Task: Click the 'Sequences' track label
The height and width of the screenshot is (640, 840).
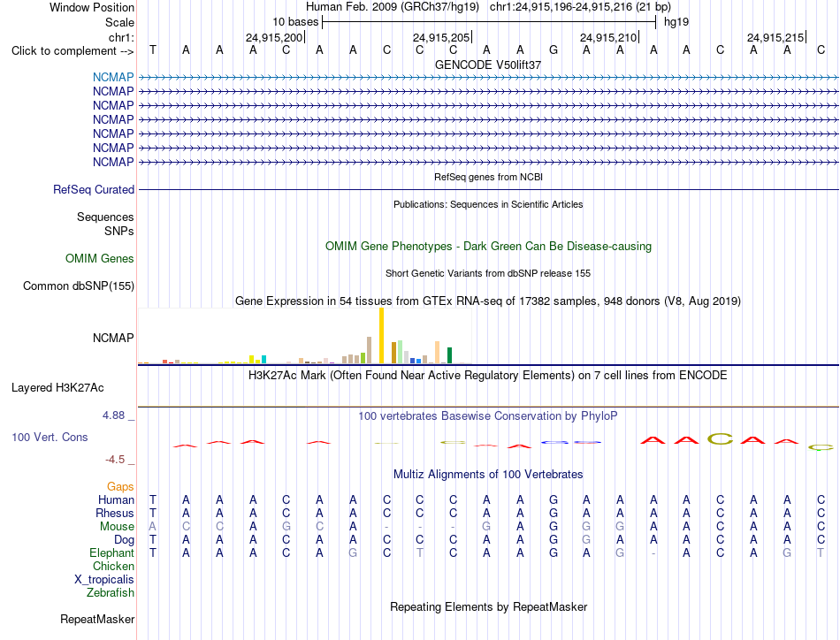Action: click(105, 217)
